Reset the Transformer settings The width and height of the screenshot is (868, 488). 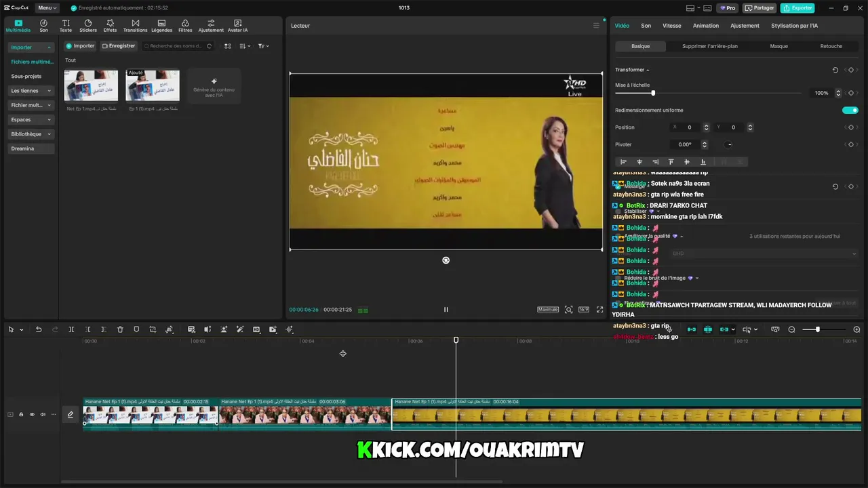pos(835,70)
